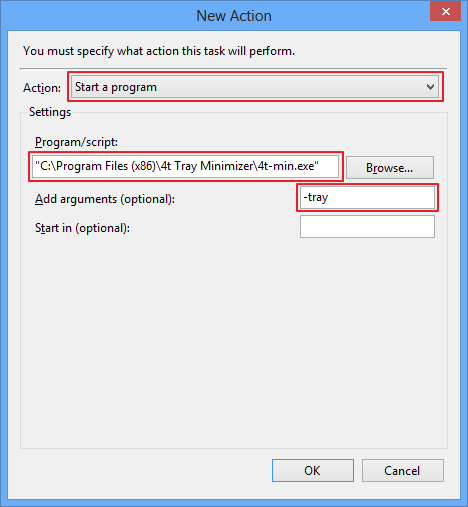Image resolution: width=468 pixels, height=507 pixels.
Task: Click the Program/script: label
Action: 76,142
